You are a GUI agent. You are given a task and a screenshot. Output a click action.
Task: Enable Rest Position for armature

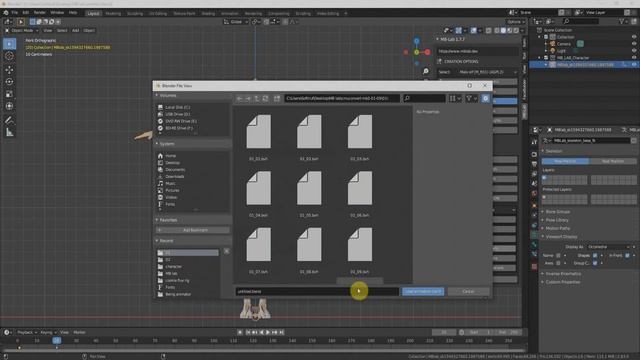[x=613, y=161]
